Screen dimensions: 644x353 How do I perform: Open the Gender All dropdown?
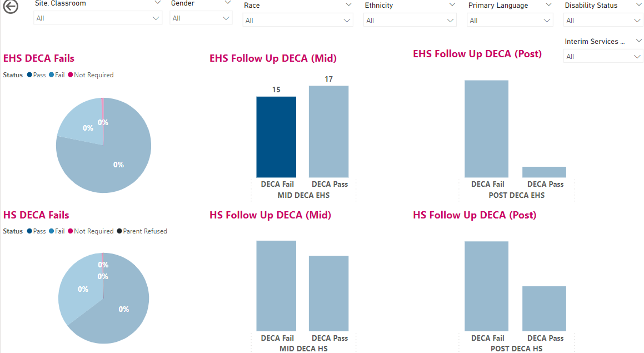click(201, 18)
